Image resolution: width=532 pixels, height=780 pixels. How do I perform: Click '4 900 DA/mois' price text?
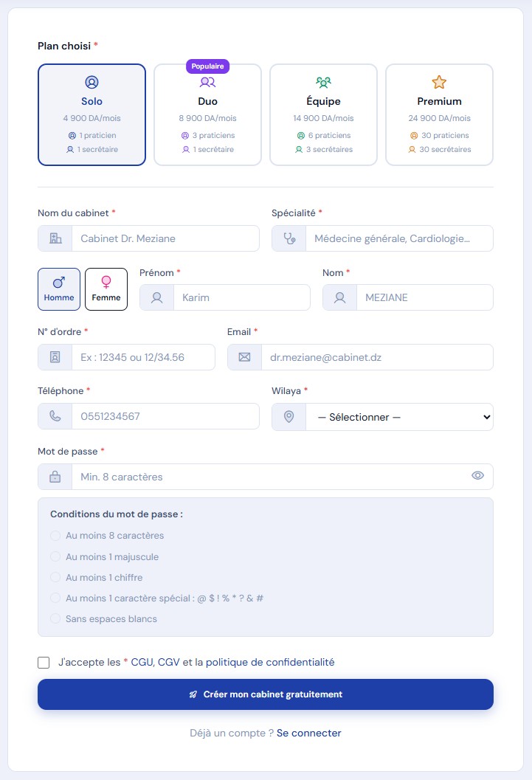coord(91,118)
